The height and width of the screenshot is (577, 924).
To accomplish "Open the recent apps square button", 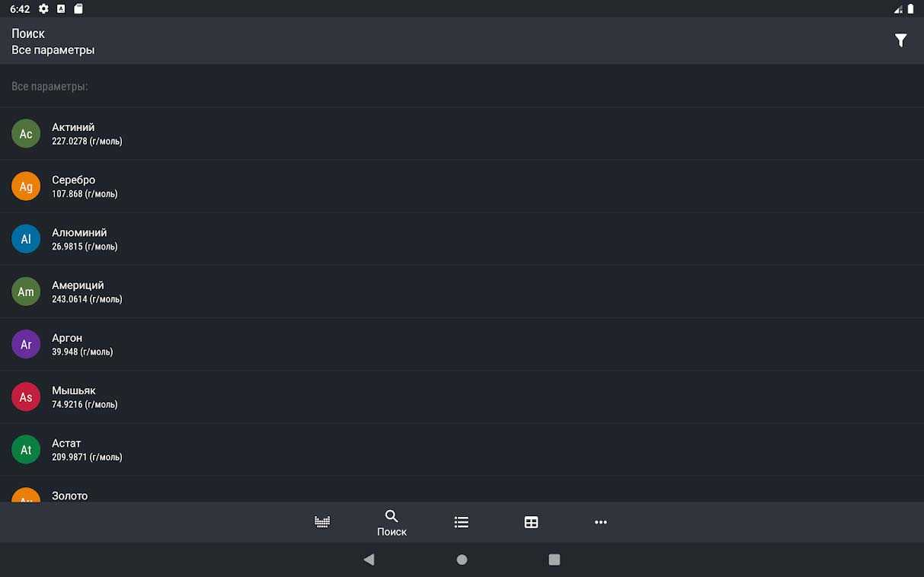I will [x=555, y=559].
